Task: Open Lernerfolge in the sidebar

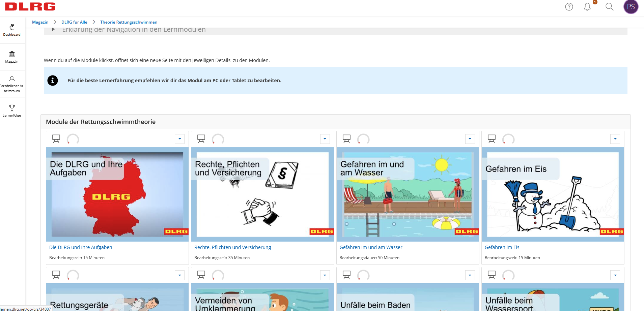Action: tap(12, 111)
